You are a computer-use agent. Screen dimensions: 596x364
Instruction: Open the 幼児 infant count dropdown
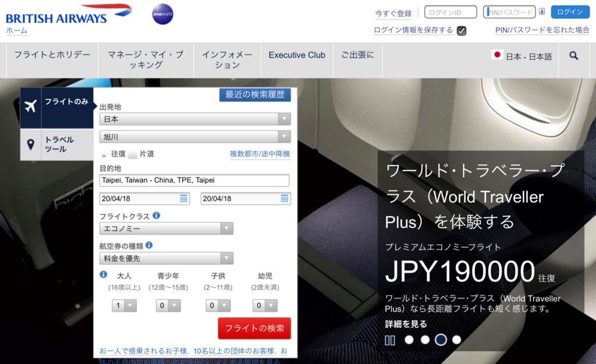tap(265, 305)
